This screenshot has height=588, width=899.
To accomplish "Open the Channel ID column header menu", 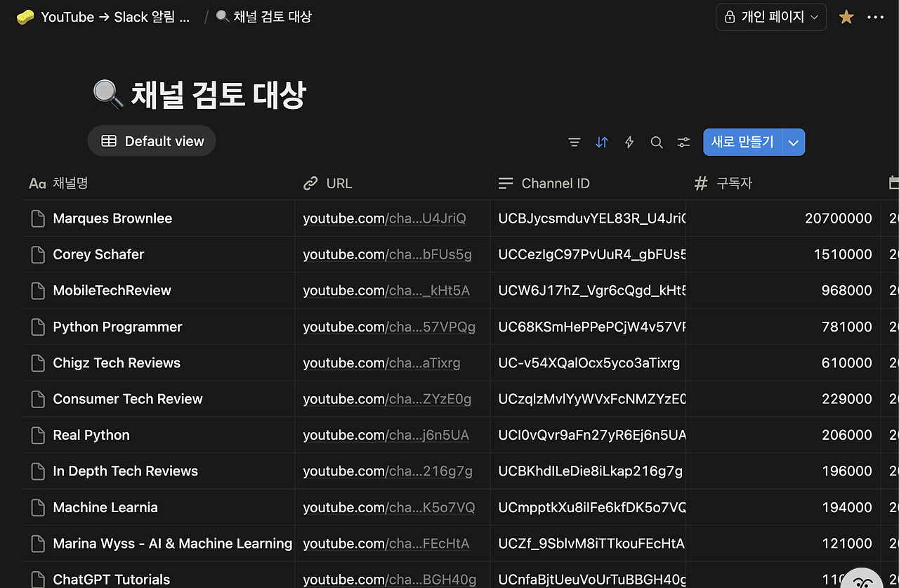I will pyautogui.click(x=544, y=183).
